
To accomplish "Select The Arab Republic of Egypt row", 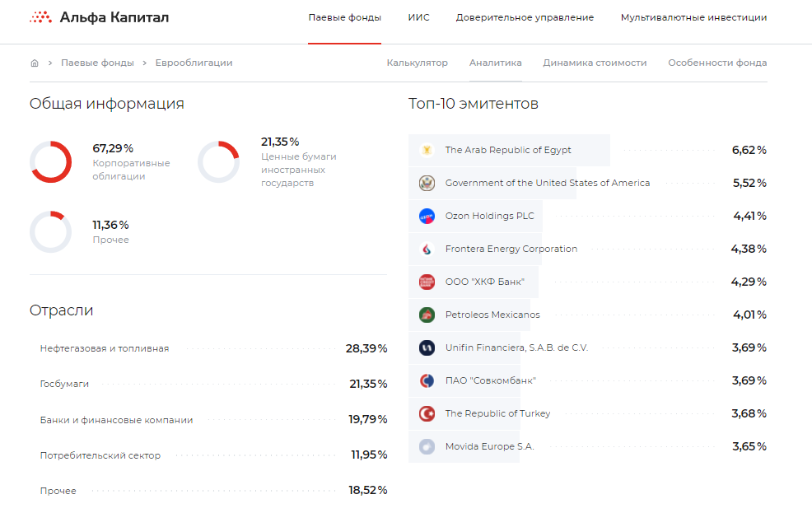I will pyautogui.click(x=588, y=150).
